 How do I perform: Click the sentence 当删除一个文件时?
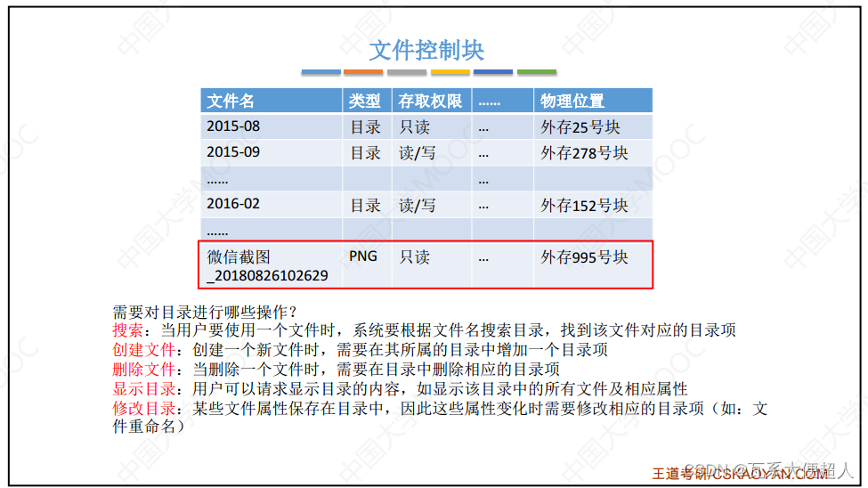pyautogui.click(x=256, y=369)
